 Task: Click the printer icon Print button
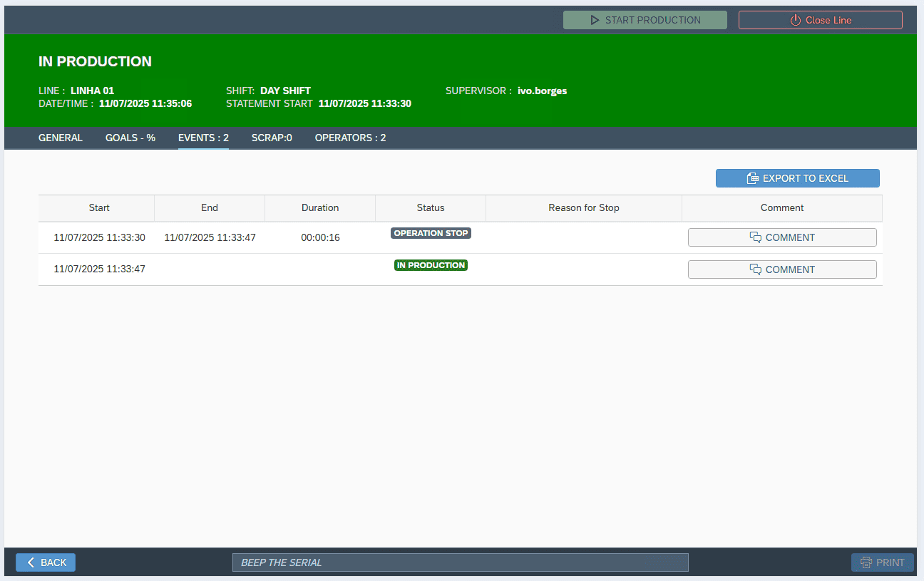click(882, 562)
